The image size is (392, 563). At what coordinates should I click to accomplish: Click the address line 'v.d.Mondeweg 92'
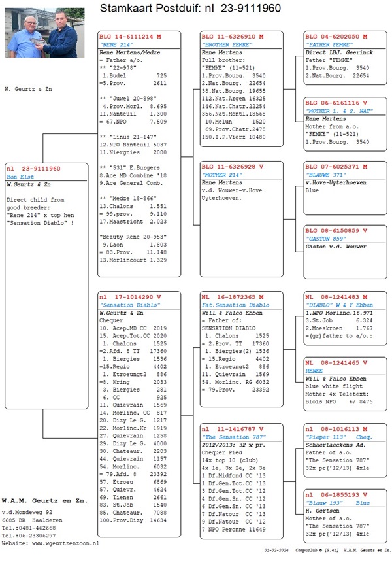tap(27, 512)
